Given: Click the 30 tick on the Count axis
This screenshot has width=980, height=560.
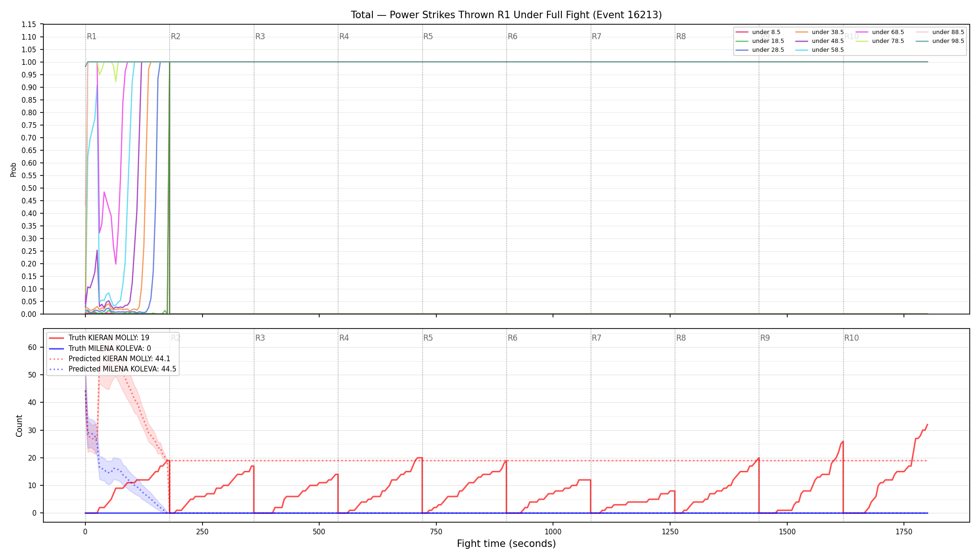Looking at the screenshot, I should click(32, 430).
